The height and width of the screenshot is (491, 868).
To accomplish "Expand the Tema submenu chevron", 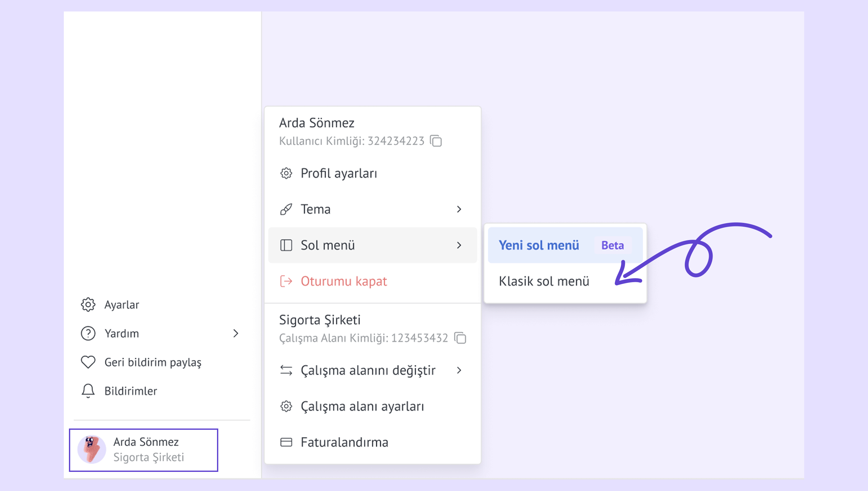I will click(x=459, y=209).
